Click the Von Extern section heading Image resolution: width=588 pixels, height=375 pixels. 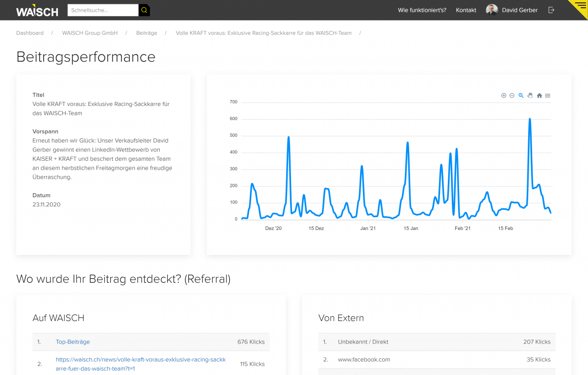coord(341,318)
